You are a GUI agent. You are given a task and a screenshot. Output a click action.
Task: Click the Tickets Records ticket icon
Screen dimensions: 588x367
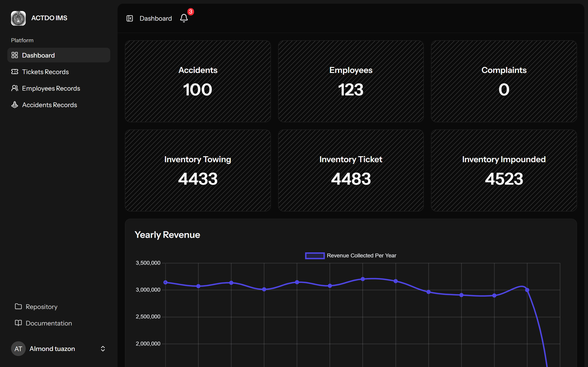(15, 72)
